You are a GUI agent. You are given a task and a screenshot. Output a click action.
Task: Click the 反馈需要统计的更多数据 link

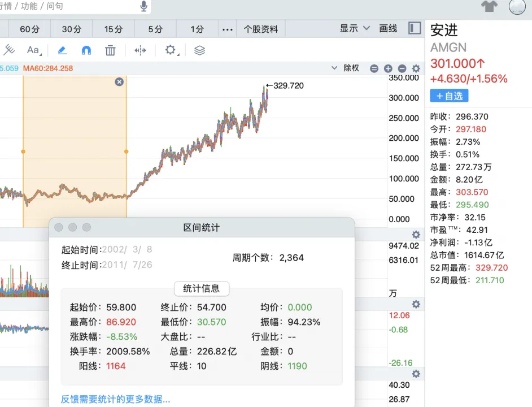(116, 399)
